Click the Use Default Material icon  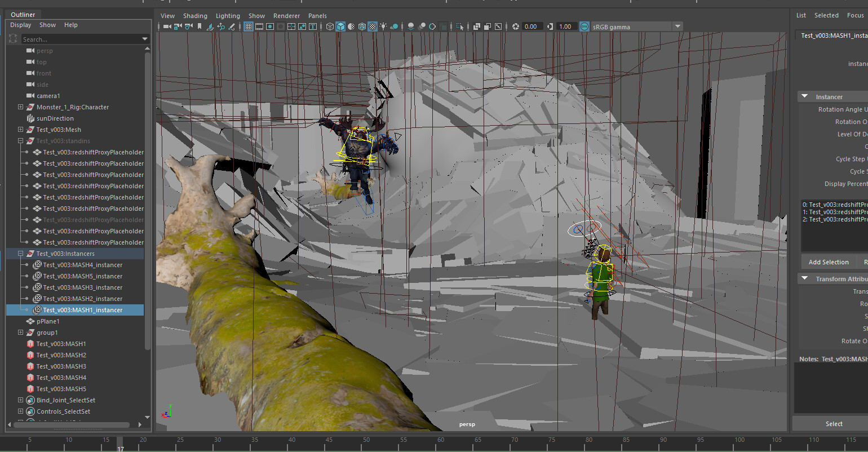coord(351,26)
